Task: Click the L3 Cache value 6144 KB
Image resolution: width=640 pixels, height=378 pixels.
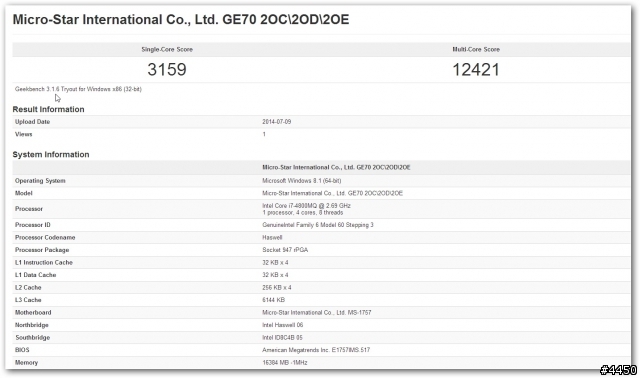Action: point(273,300)
